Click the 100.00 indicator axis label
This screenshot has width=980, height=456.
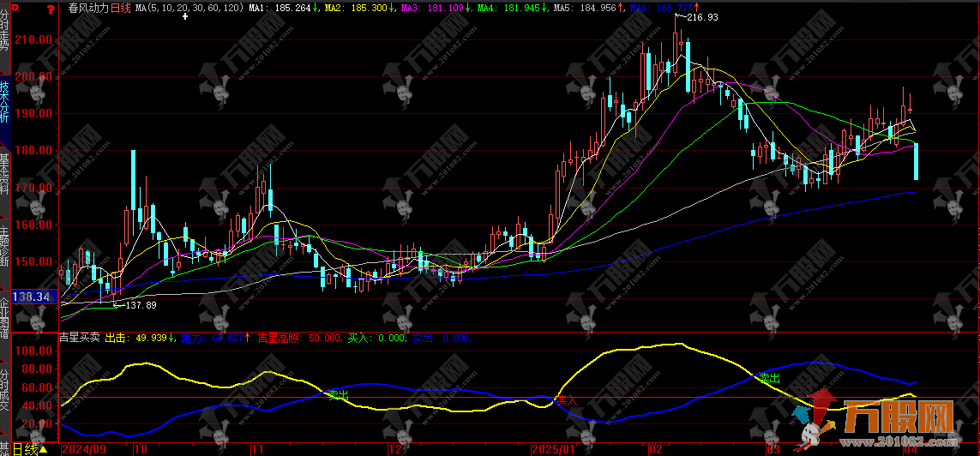tap(32, 351)
